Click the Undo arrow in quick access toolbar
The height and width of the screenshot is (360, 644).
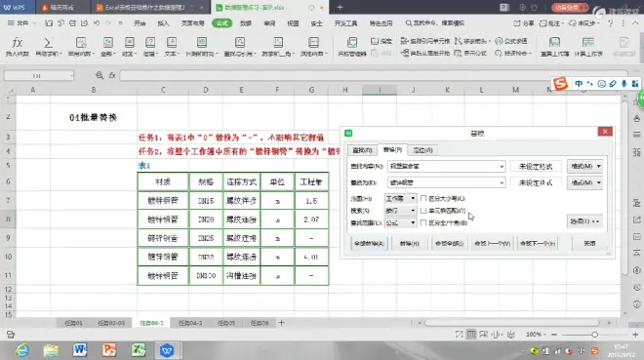coord(96,23)
